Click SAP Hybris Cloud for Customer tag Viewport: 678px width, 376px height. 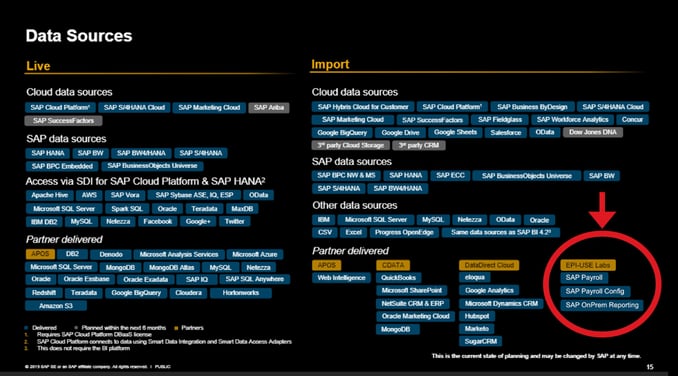[363, 107]
